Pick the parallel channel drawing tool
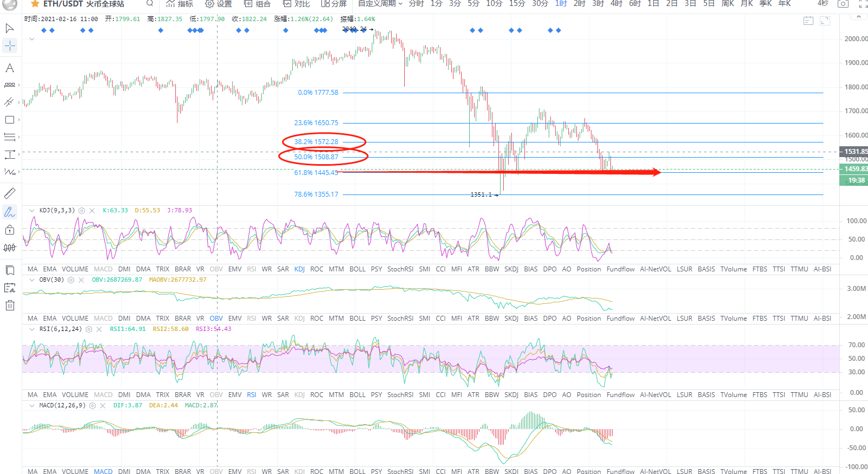The image size is (868, 474). point(10,102)
